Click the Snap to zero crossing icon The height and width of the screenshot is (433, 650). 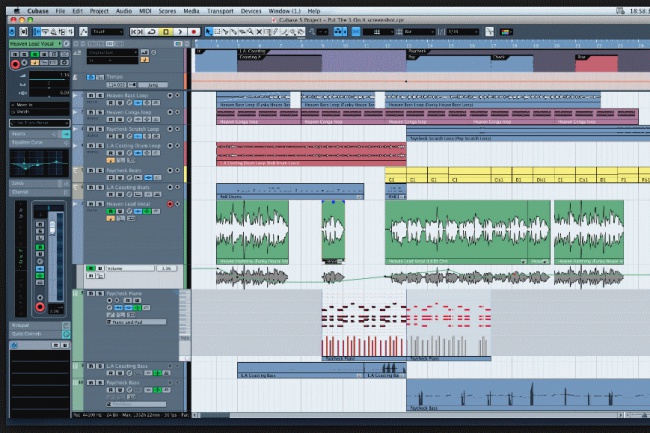[490, 32]
